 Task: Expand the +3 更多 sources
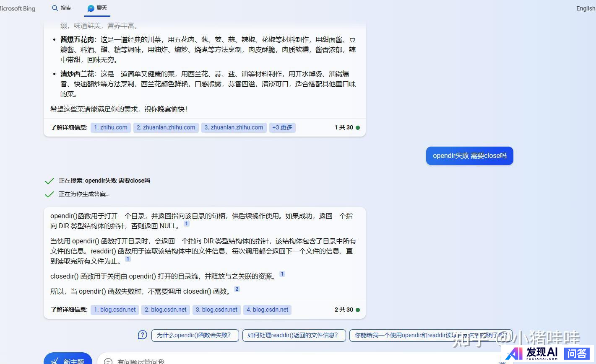coord(282,127)
